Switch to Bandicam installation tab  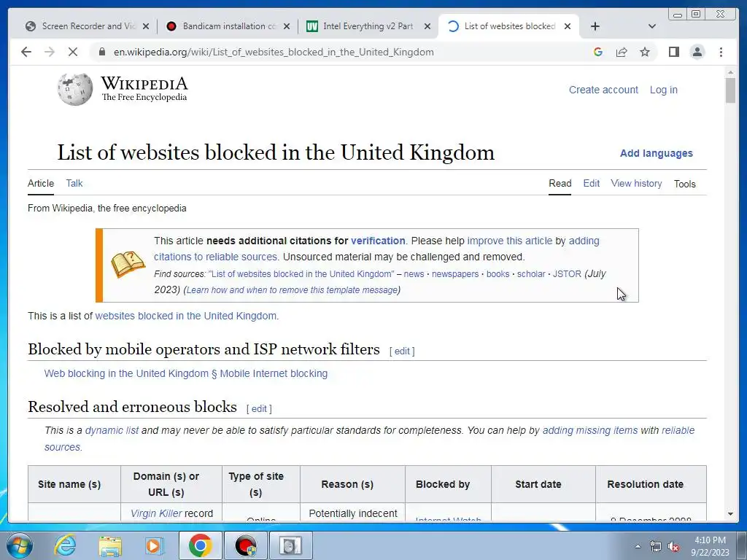point(228,26)
